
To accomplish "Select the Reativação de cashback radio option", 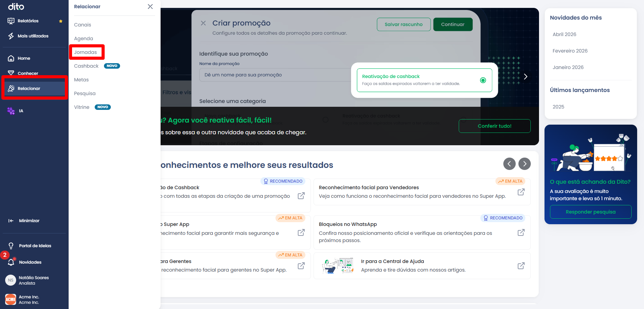I will (483, 80).
